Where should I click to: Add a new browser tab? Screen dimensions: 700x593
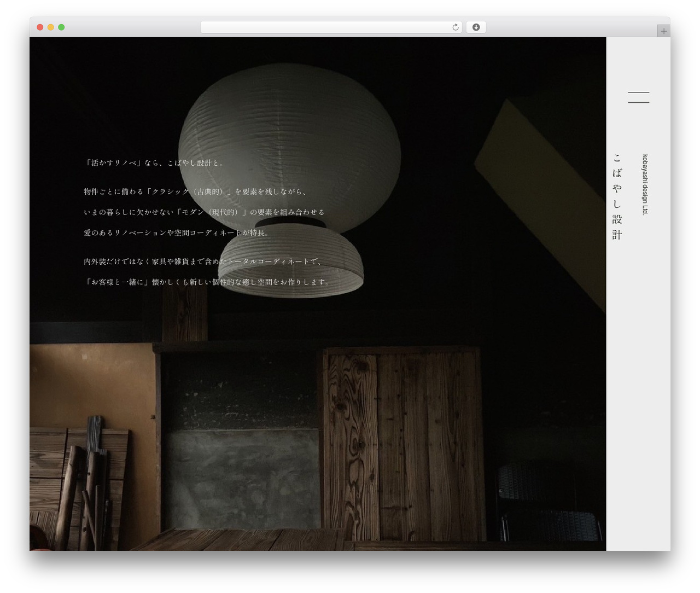pyautogui.click(x=663, y=31)
